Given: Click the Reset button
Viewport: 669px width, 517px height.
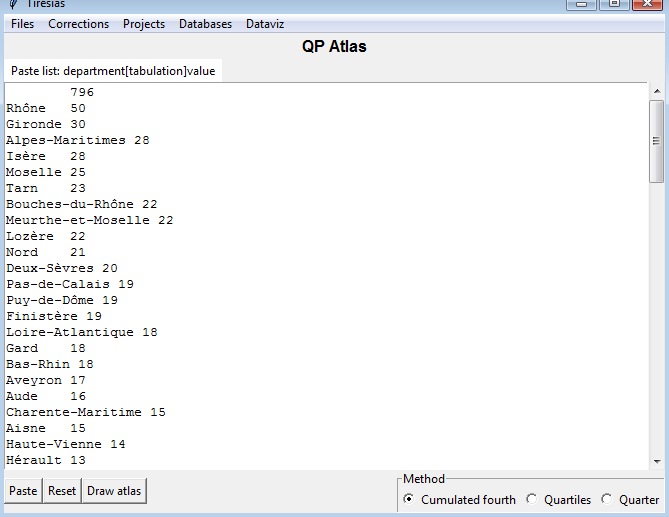Looking at the screenshot, I should pos(62,491).
